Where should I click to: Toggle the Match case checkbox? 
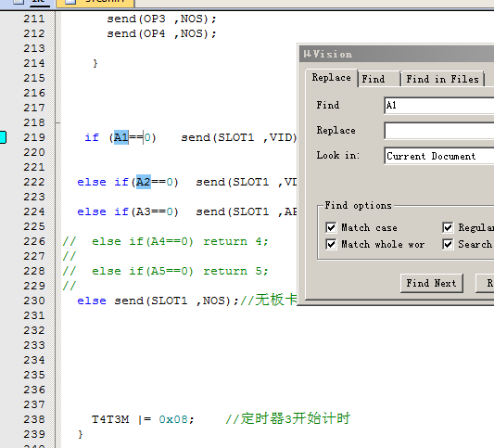click(331, 227)
